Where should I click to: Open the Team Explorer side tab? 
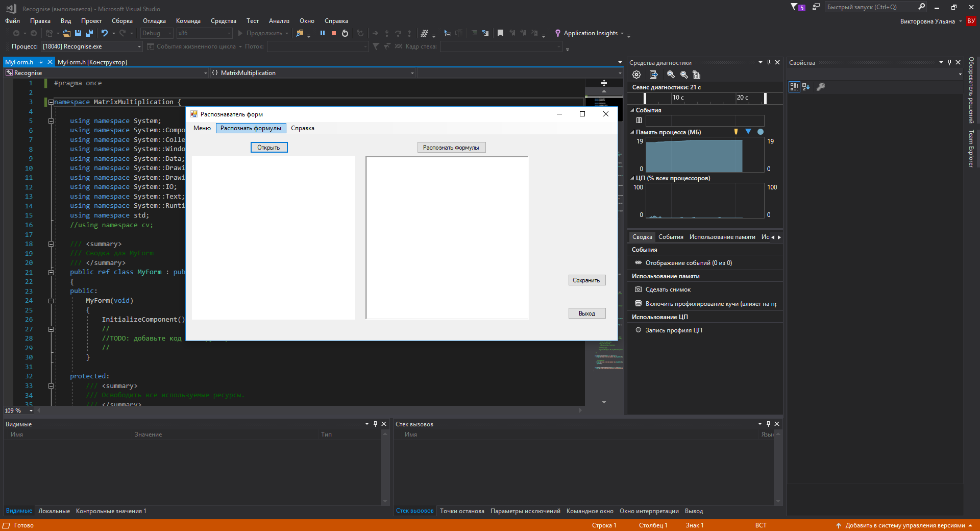coord(971,149)
